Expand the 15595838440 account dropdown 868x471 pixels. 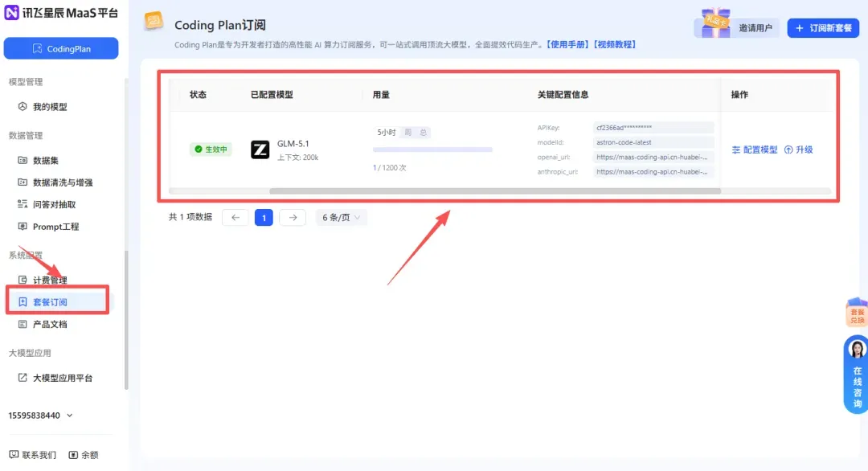(x=40, y=415)
